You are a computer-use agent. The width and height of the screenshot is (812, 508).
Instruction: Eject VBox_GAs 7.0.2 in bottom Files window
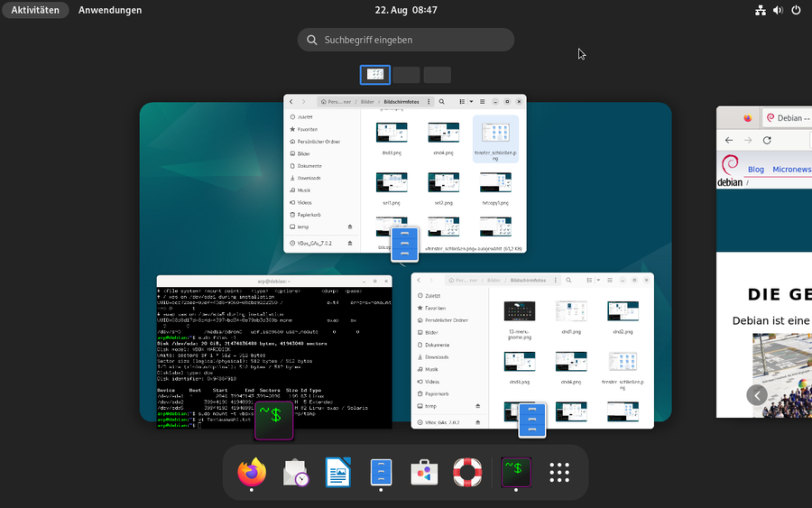(x=477, y=422)
